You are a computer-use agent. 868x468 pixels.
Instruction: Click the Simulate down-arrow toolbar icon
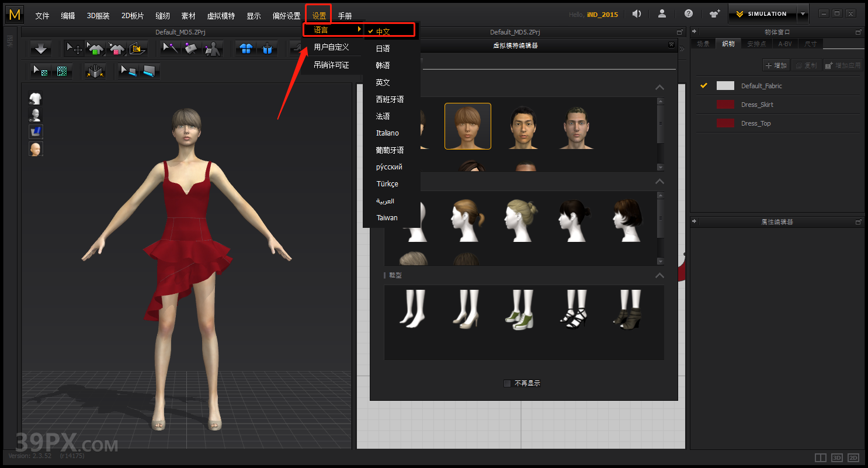pyautogui.click(x=41, y=48)
